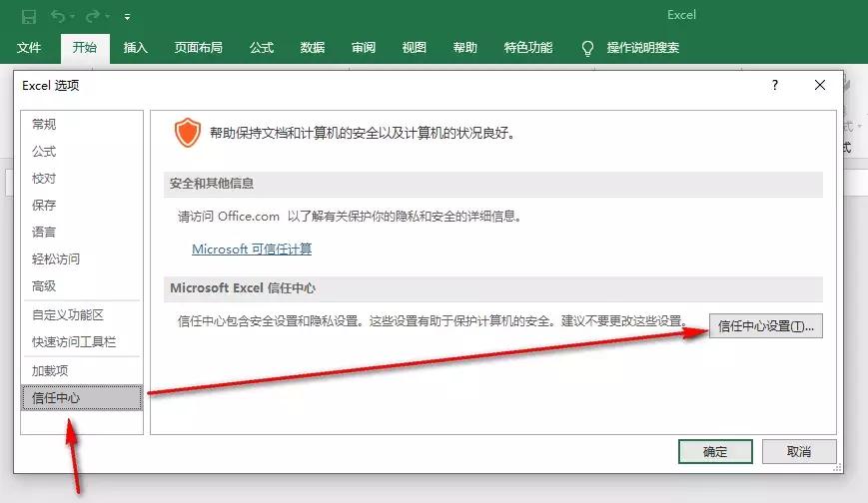Open the Undo history dropdown arrow
The height and width of the screenshot is (503, 868).
click(x=73, y=17)
